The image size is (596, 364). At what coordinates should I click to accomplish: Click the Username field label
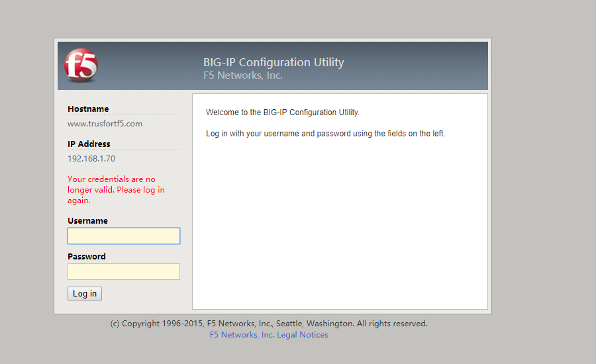click(88, 221)
